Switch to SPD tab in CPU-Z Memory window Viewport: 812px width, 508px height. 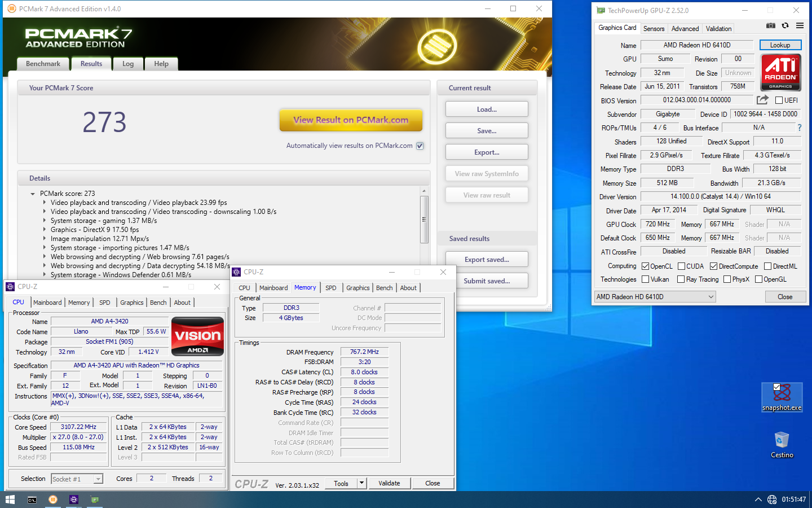[x=331, y=288]
